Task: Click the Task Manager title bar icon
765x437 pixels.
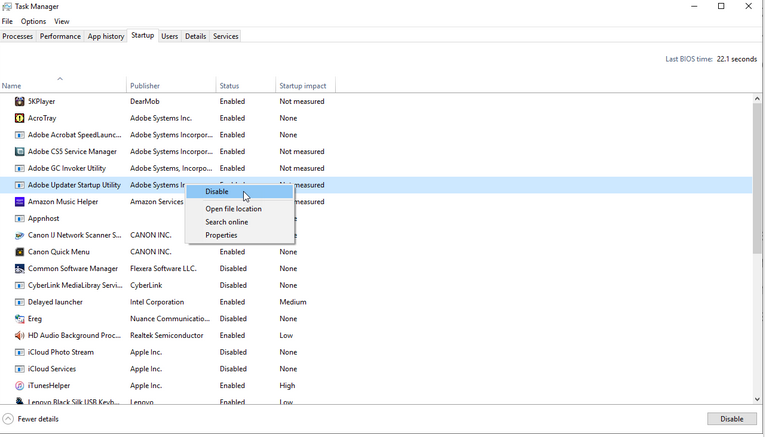Action: coord(7,6)
